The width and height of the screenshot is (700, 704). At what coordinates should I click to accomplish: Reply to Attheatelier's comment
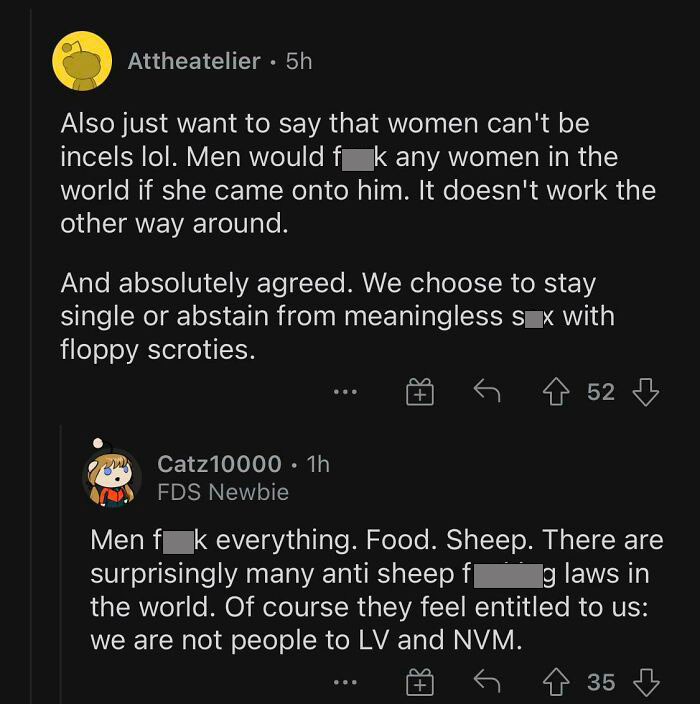pos(486,392)
